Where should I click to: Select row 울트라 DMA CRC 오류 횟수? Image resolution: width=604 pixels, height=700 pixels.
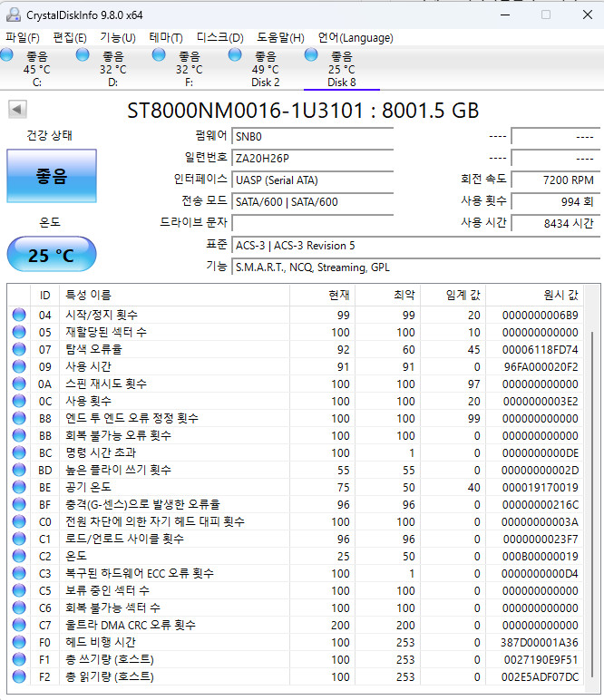pyautogui.click(x=296, y=625)
